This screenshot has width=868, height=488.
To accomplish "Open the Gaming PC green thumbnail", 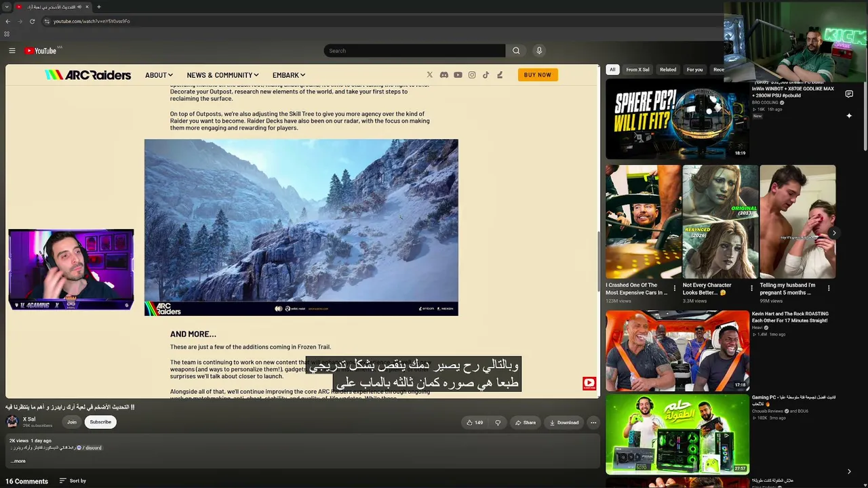I will point(677,434).
